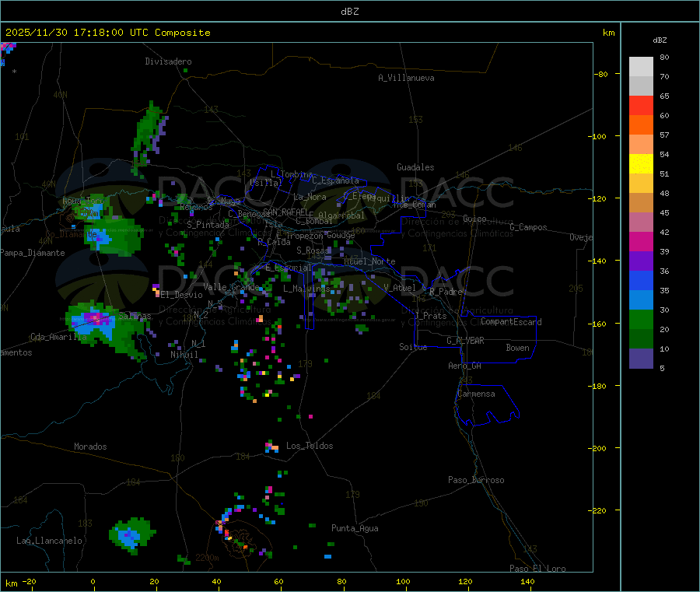This screenshot has width=700, height=592.
Task: Click the Guadales label on the map
Action: point(415,167)
